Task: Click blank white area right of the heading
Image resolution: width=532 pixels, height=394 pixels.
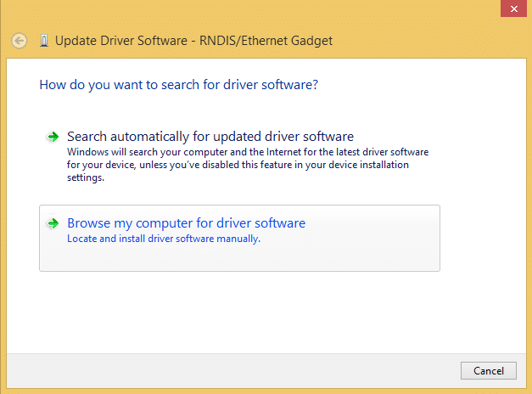Action: point(424,85)
